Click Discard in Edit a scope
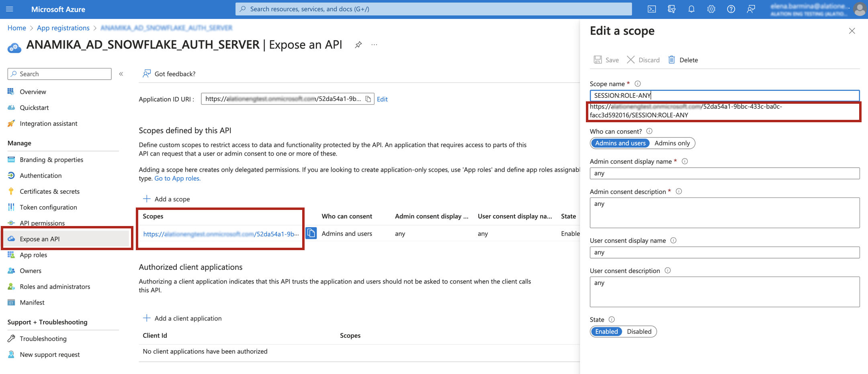The image size is (868, 374). [643, 60]
